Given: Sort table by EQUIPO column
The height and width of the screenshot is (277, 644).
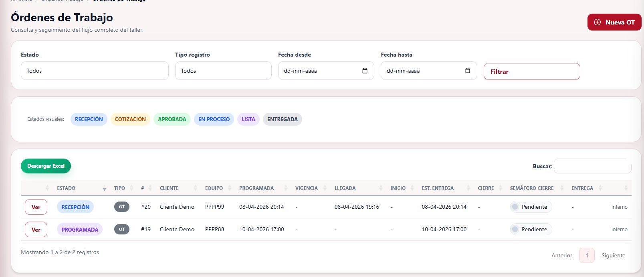Looking at the screenshot, I should click(219, 188).
